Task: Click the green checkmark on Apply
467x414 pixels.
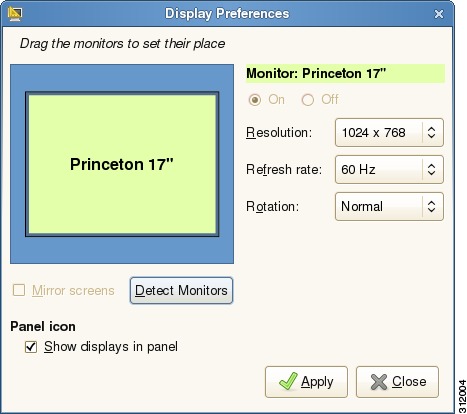Action: click(x=288, y=381)
